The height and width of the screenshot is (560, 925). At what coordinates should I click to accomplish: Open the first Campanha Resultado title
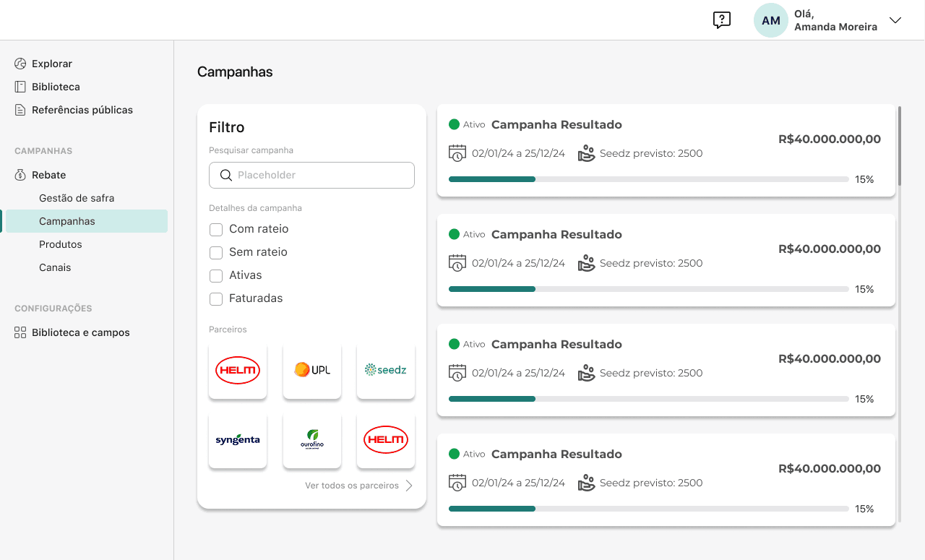(x=556, y=124)
